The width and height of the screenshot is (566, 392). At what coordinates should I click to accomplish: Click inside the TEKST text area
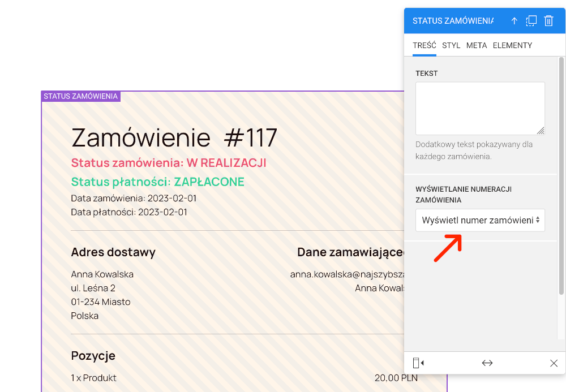(x=479, y=107)
